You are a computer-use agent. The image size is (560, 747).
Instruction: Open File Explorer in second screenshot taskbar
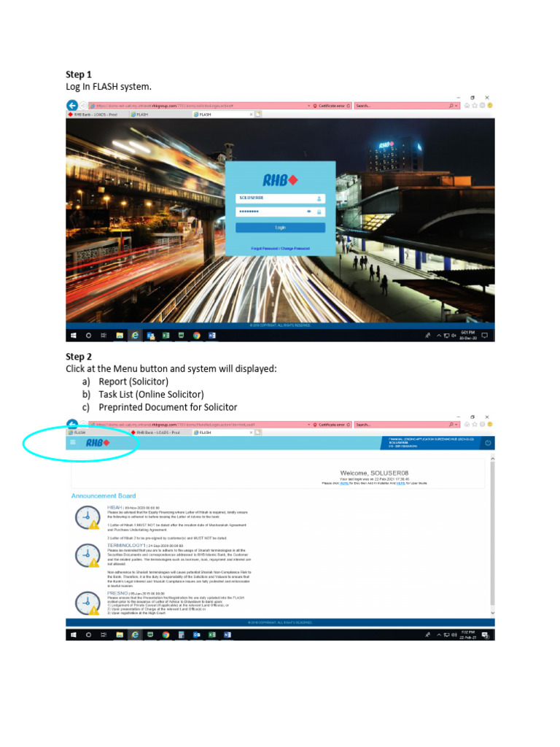coord(120,635)
